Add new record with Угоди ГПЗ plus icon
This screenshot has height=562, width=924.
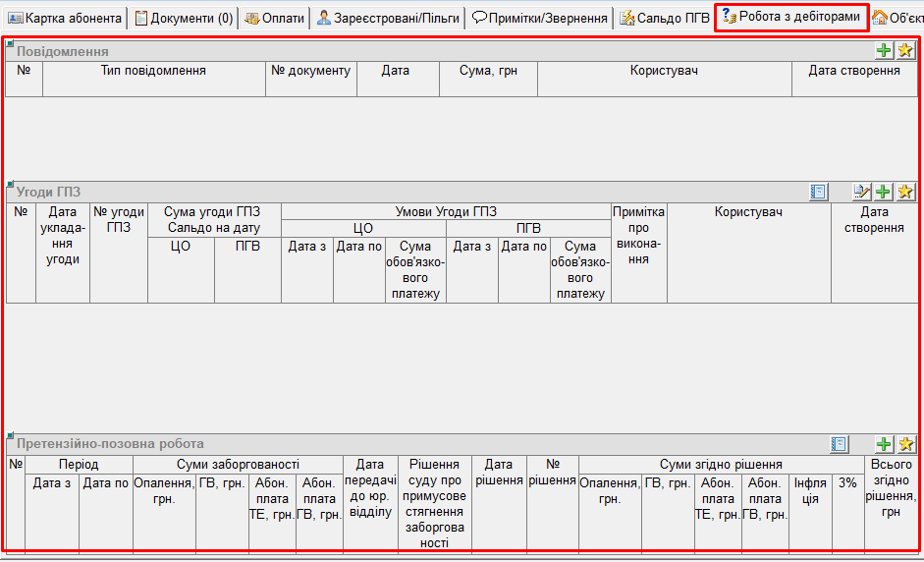[x=884, y=192]
